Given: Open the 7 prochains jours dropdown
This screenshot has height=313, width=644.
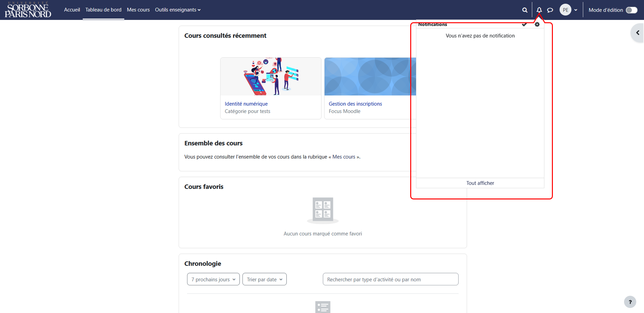Looking at the screenshot, I should [x=213, y=279].
